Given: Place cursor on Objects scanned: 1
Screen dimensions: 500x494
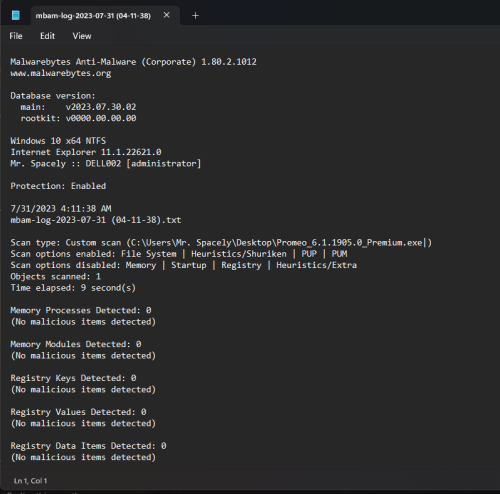Looking at the screenshot, I should (55, 277).
